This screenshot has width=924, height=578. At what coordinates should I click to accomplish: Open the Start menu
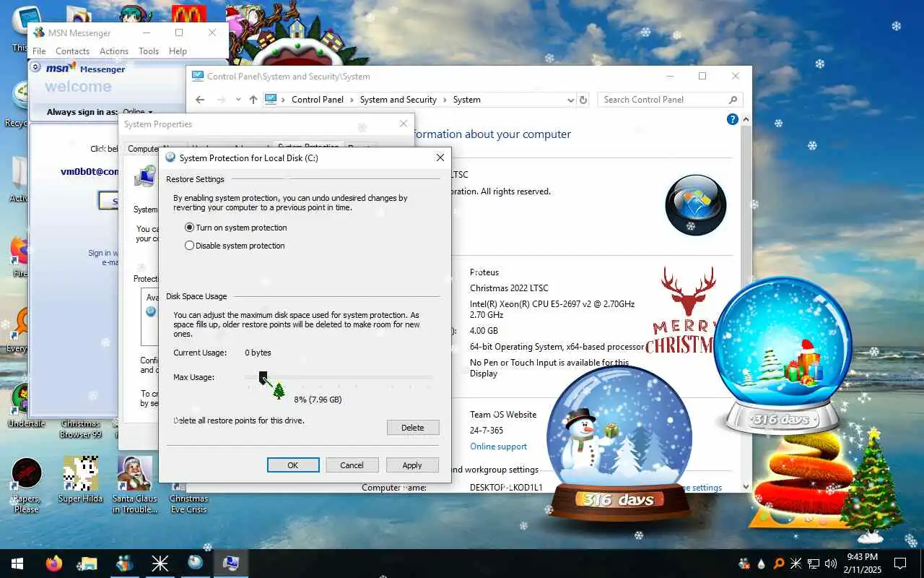(17, 564)
